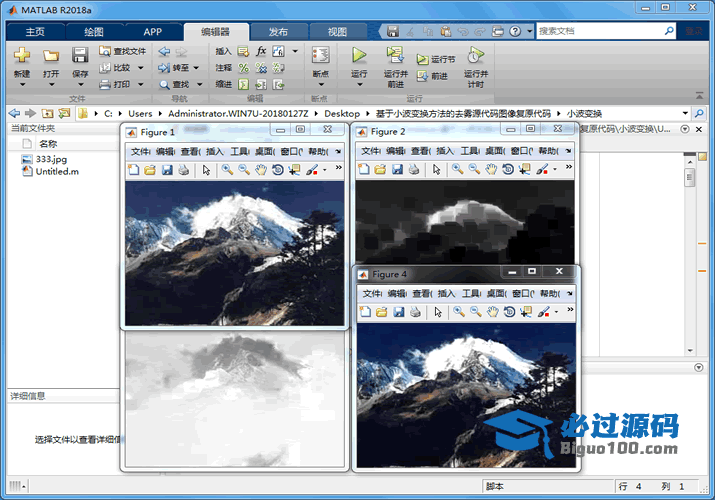
Task: Click the Compare (比较) button
Action: [116, 67]
